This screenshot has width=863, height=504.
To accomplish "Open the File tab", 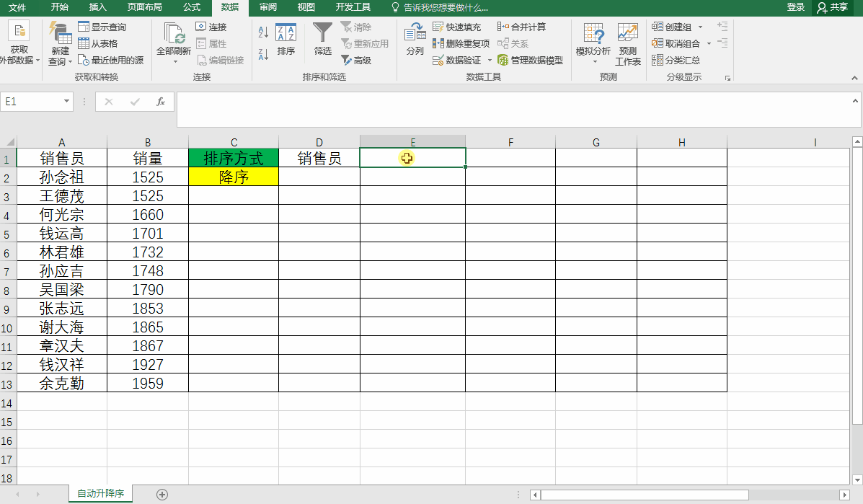I will click(x=17, y=7).
